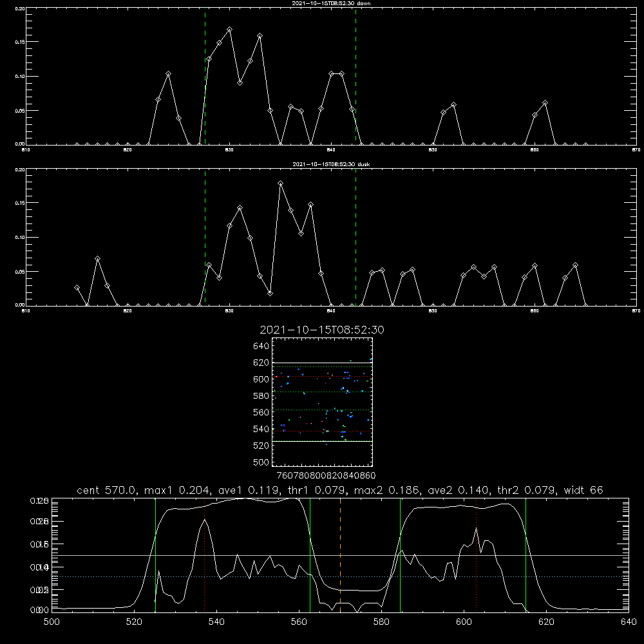
Task: Click the highest diamond marker in dusk plot
Action: tap(281, 184)
